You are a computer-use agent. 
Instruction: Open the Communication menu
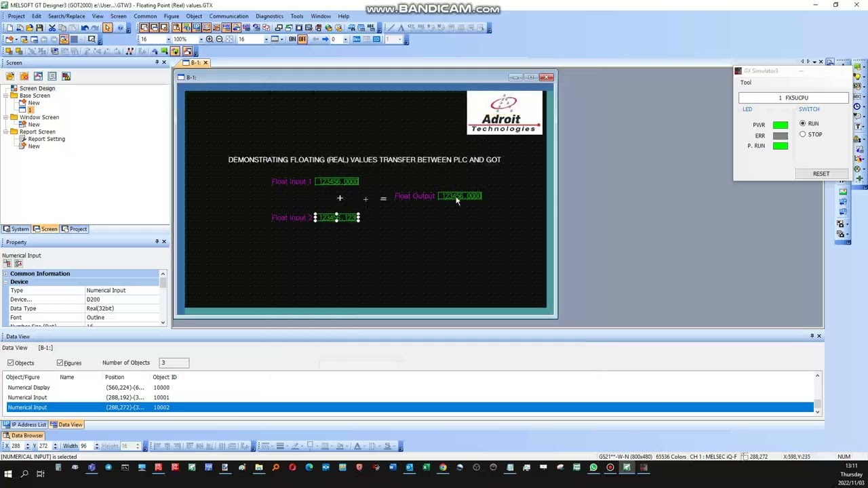coord(229,16)
